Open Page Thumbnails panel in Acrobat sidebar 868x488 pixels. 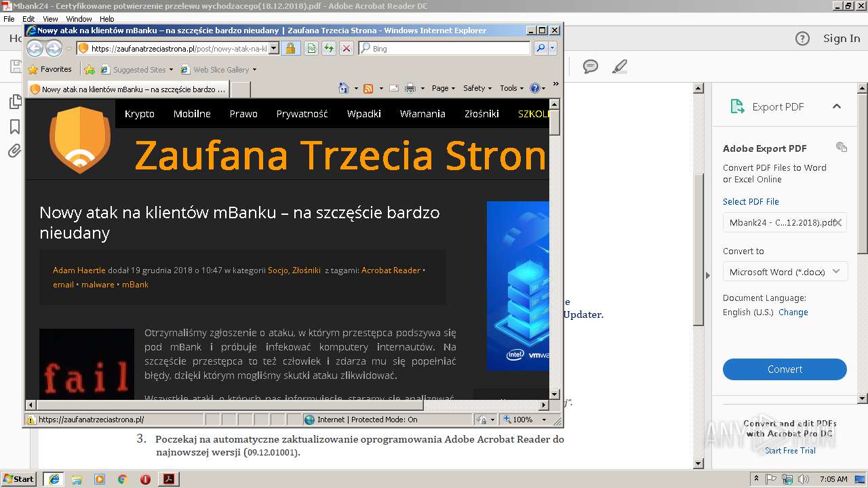pos(15,102)
